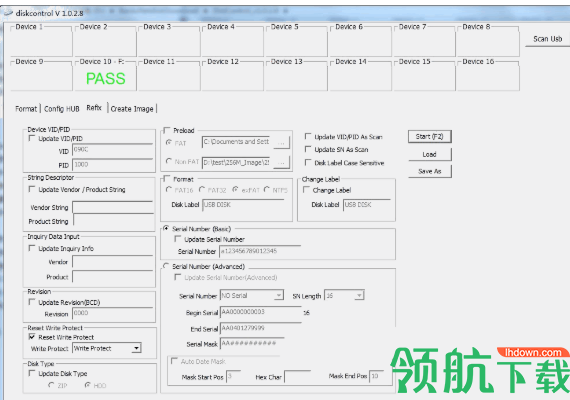Click the Hex Char input field
Viewport: 570px width, 400px height.
pos(298,376)
